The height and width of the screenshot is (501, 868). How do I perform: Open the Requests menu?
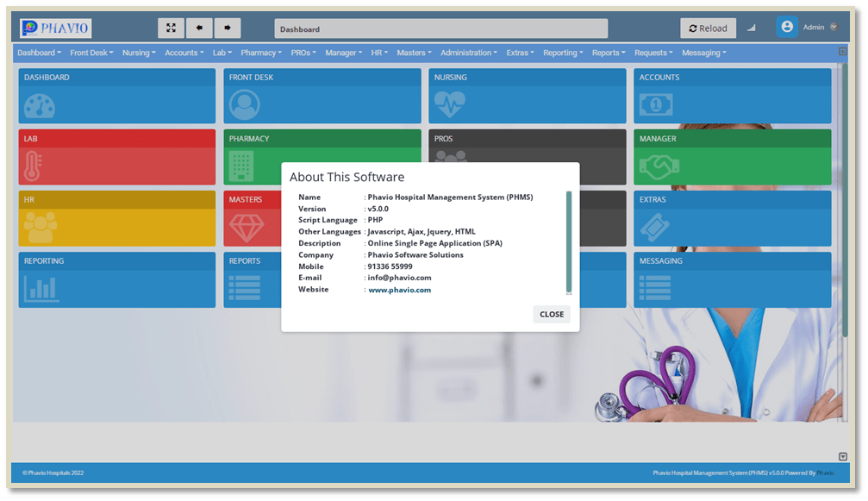pyautogui.click(x=653, y=53)
